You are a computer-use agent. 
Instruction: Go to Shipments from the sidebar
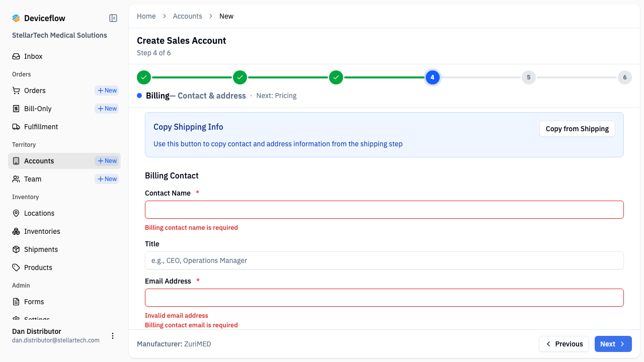41,249
